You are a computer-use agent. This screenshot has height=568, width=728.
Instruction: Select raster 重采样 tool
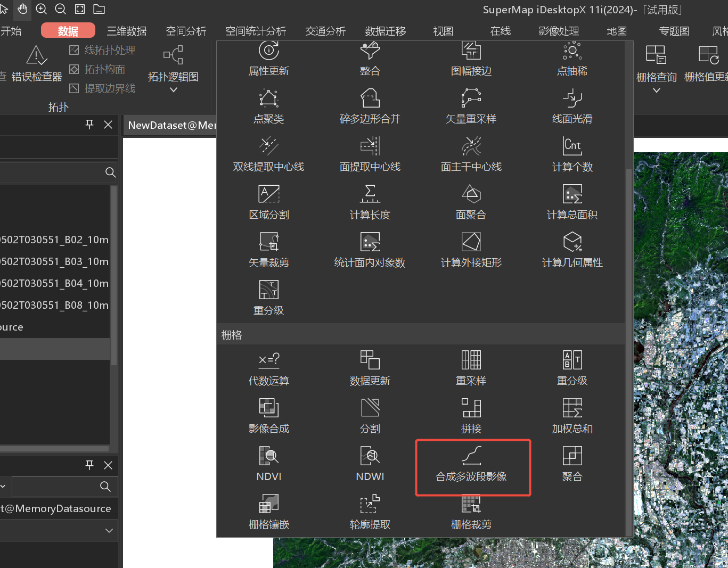point(471,369)
